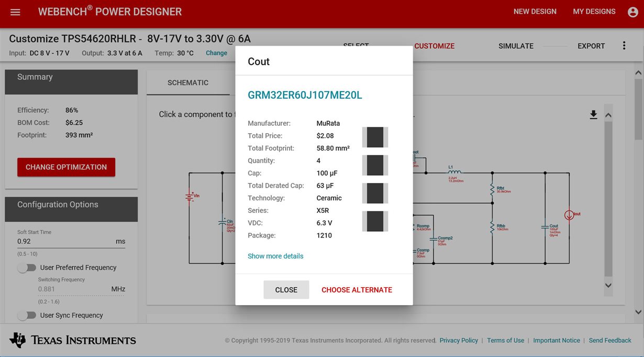Image resolution: width=644 pixels, height=357 pixels.
Task: Click the Package 1210 value
Action: click(324, 235)
